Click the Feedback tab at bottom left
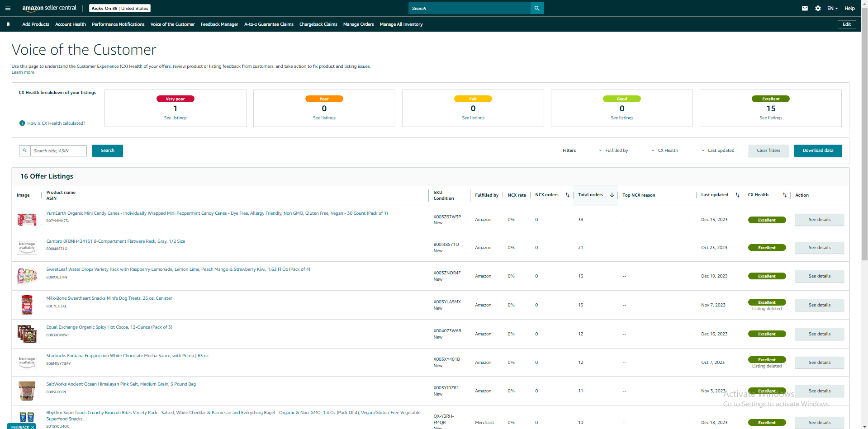The width and height of the screenshot is (868, 429). 21,426
